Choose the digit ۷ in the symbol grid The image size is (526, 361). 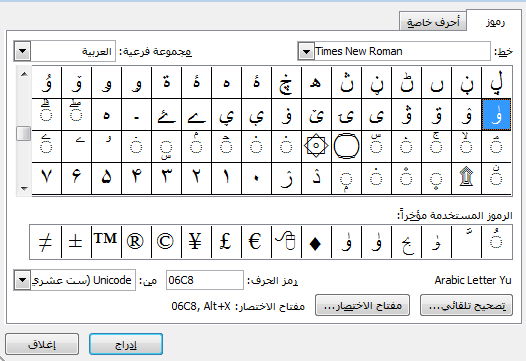tap(46, 178)
